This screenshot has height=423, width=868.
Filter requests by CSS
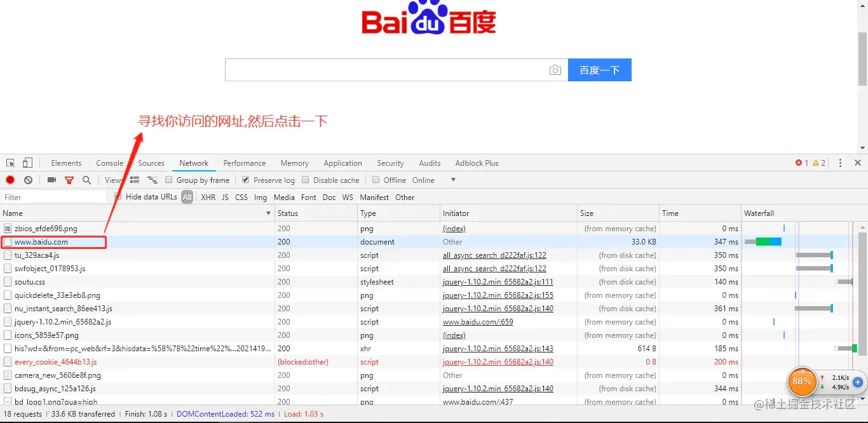(x=241, y=198)
